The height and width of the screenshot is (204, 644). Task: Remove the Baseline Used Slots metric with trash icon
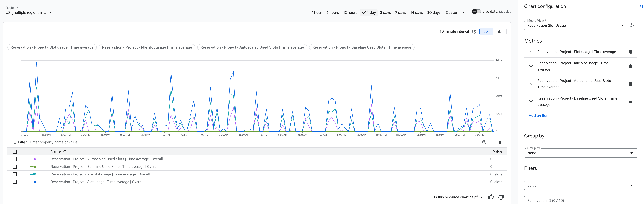click(631, 101)
